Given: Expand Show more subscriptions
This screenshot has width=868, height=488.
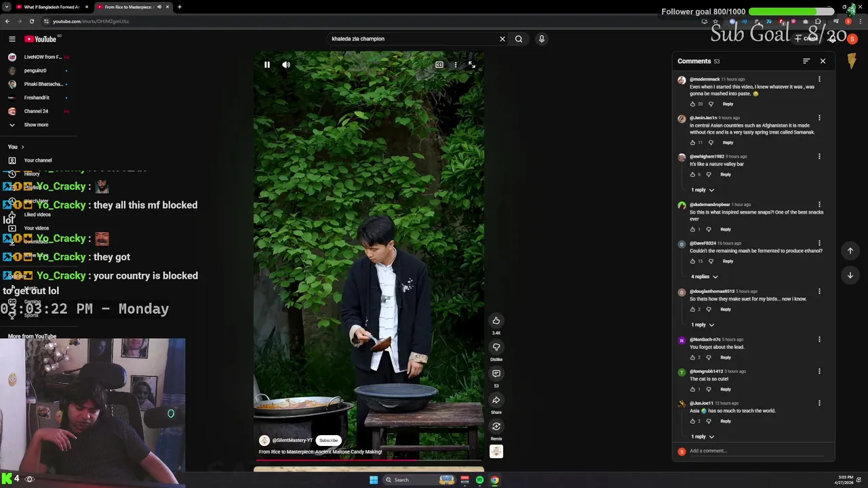Looking at the screenshot, I should tap(36, 125).
